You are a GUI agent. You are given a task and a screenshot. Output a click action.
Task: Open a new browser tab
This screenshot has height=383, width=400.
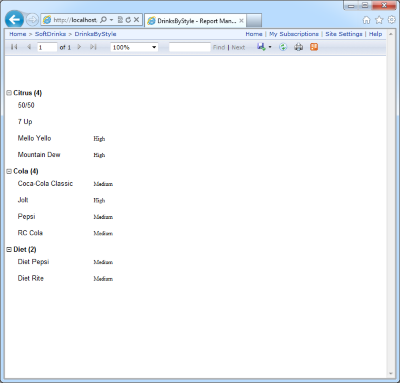click(x=254, y=21)
